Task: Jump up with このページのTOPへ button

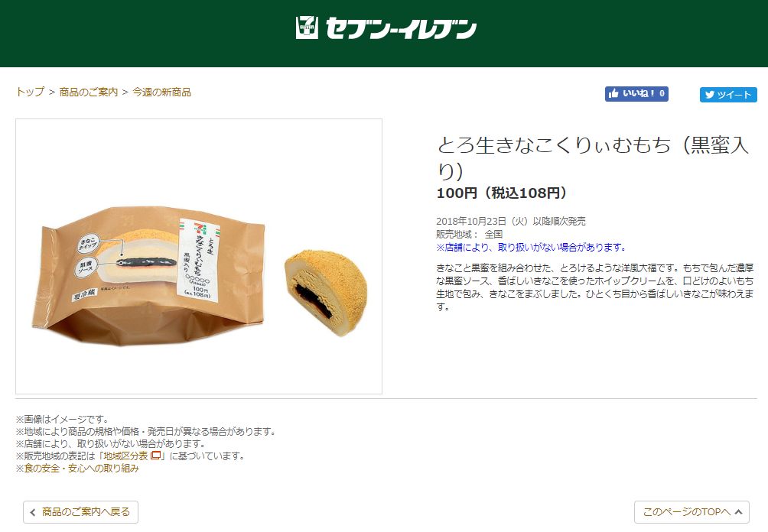Action: point(692,512)
